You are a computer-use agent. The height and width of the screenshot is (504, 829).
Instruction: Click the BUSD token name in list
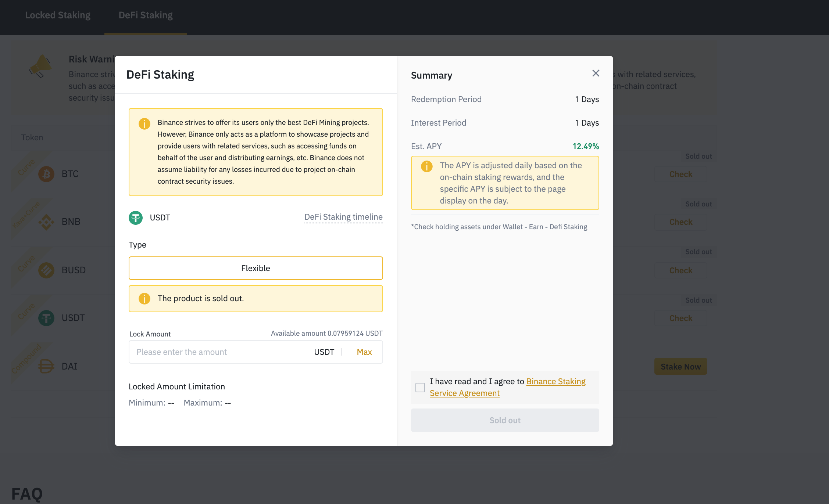pos(74,270)
